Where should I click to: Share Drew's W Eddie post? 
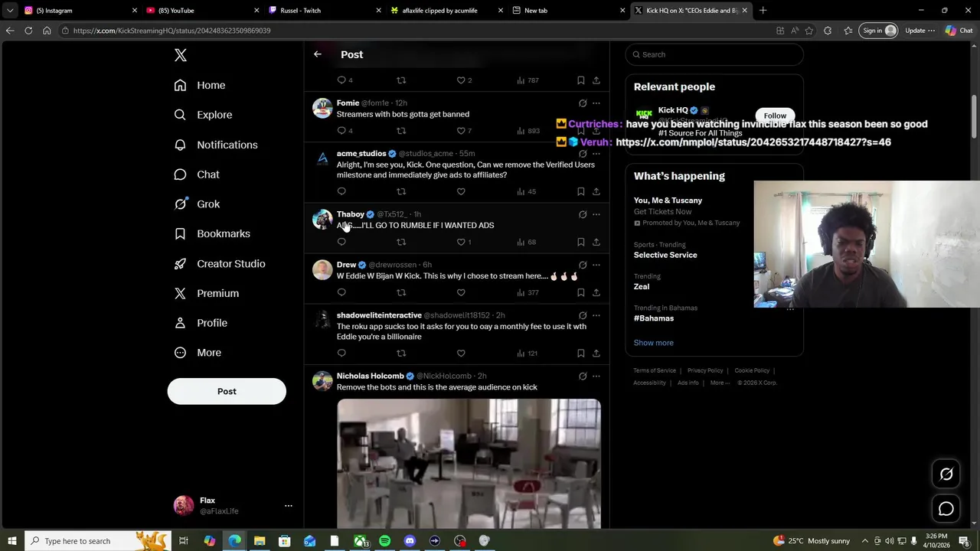pos(596,292)
